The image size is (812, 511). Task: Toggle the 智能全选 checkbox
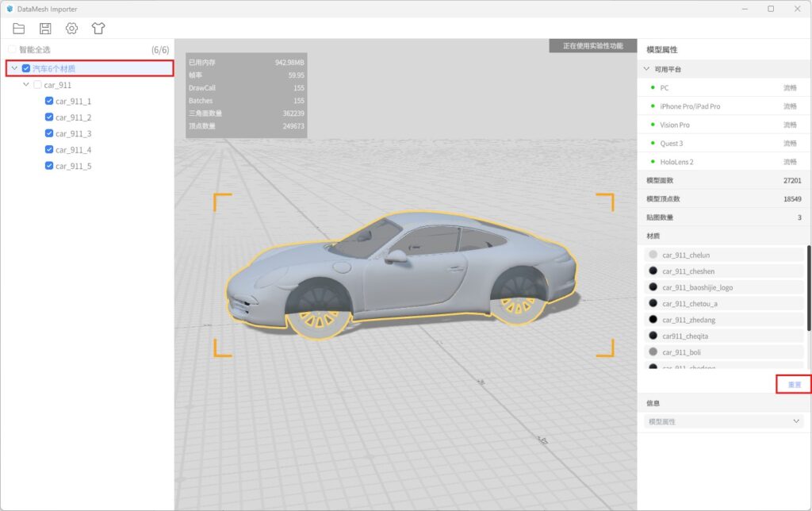[x=12, y=49]
